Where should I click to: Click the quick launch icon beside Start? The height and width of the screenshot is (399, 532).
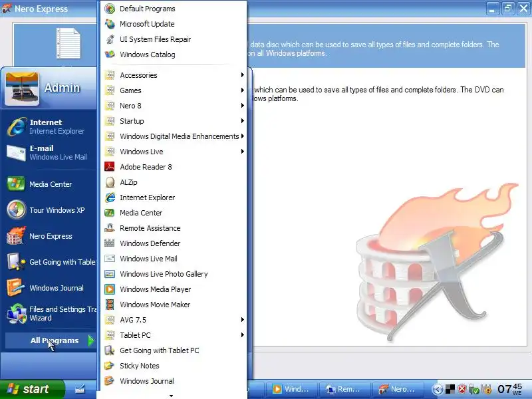(x=80, y=389)
